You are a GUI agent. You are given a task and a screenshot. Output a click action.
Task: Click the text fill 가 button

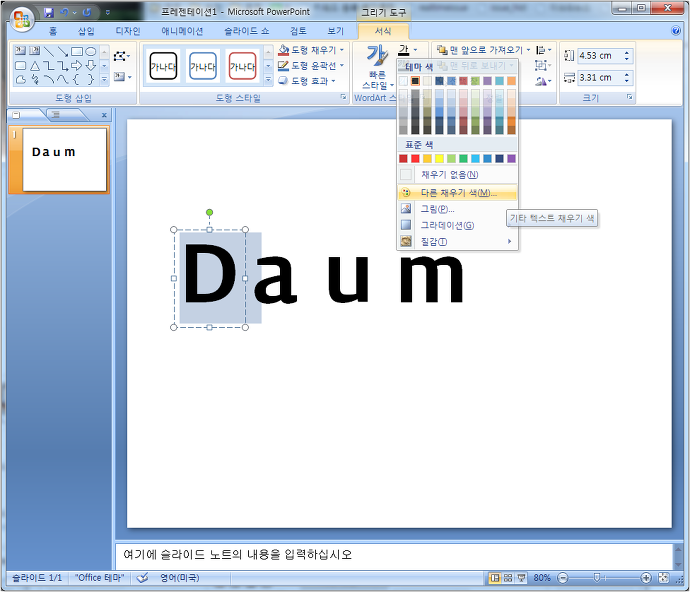404,50
